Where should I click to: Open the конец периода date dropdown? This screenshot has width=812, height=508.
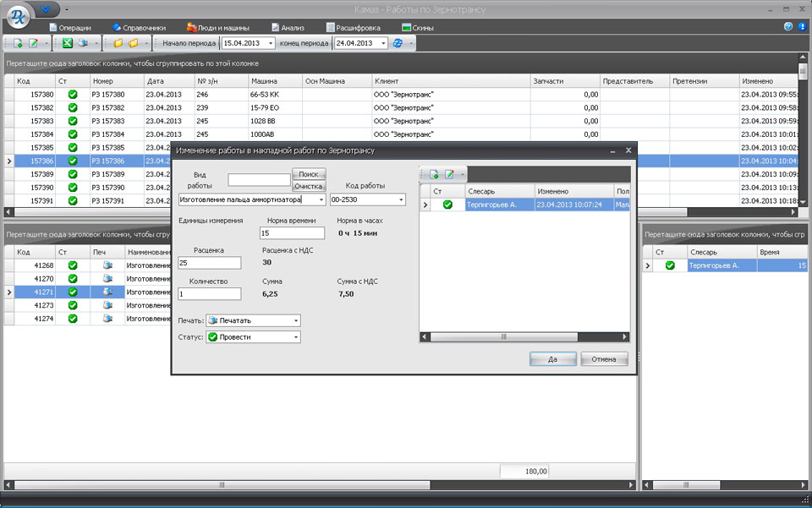point(383,43)
